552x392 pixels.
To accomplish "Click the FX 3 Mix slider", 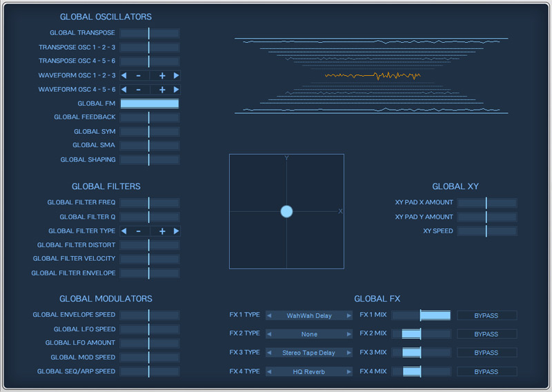I will (x=421, y=353).
